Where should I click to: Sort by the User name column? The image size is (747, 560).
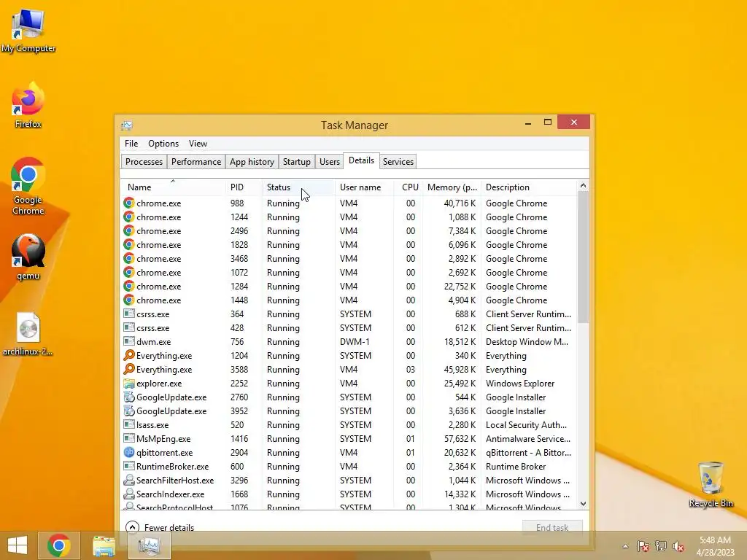pos(365,187)
